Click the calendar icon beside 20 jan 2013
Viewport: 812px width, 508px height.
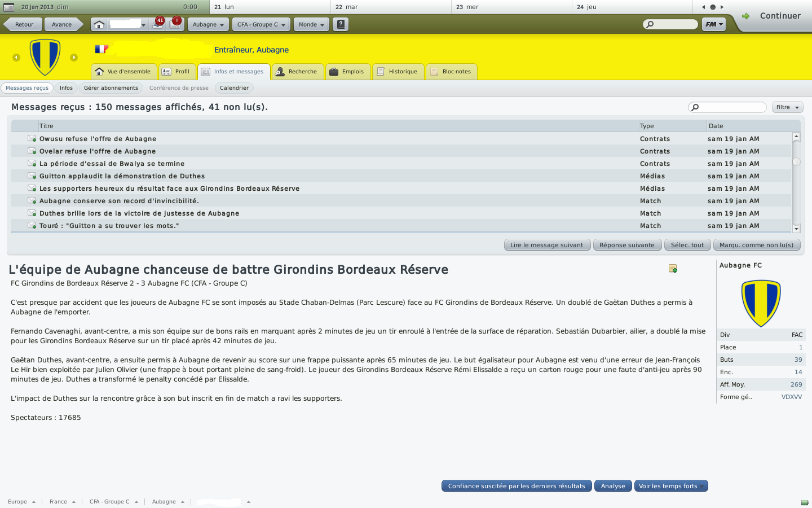click(8, 7)
